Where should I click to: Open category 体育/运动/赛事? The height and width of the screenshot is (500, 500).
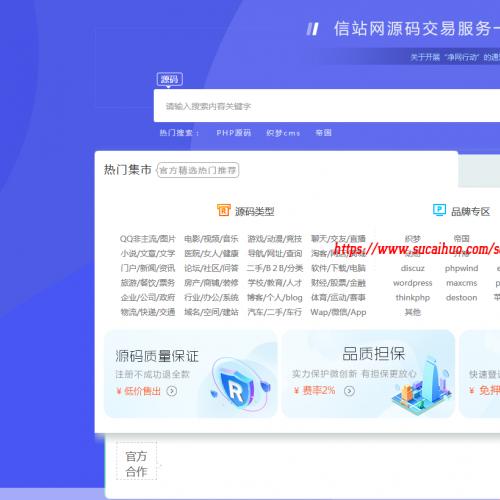(338, 297)
